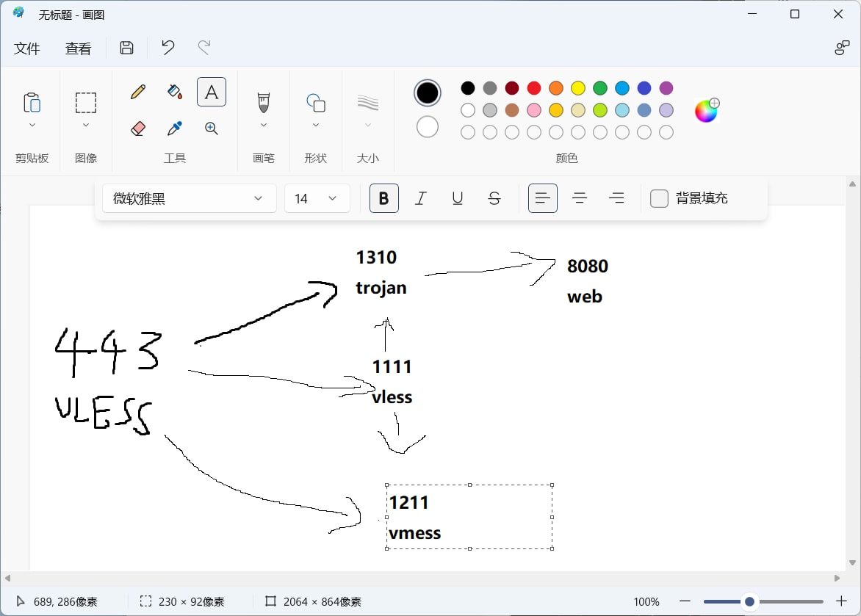The image size is (861, 616).
Task: Pick the red color swatch
Action: point(534,88)
